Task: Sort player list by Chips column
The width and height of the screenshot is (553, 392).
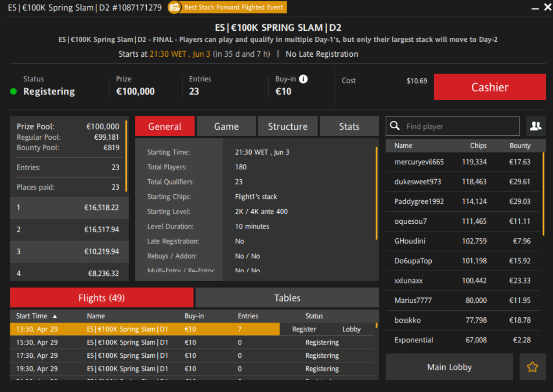Action: point(478,145)
